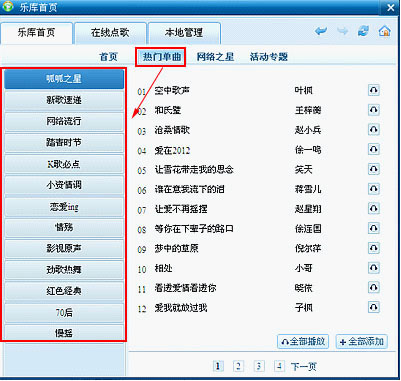Click the song title 爱在2012
Screen dimensions: 401x381
[x=172, y=150]
